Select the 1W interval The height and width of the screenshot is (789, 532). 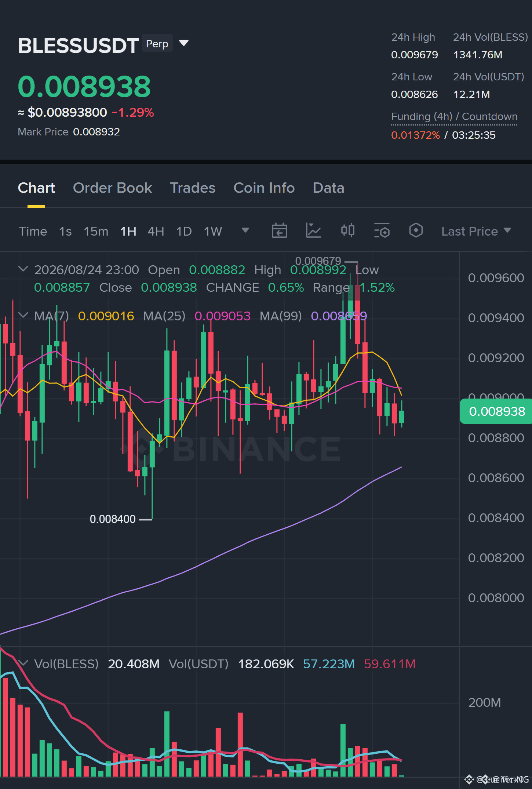coord(213,231)
